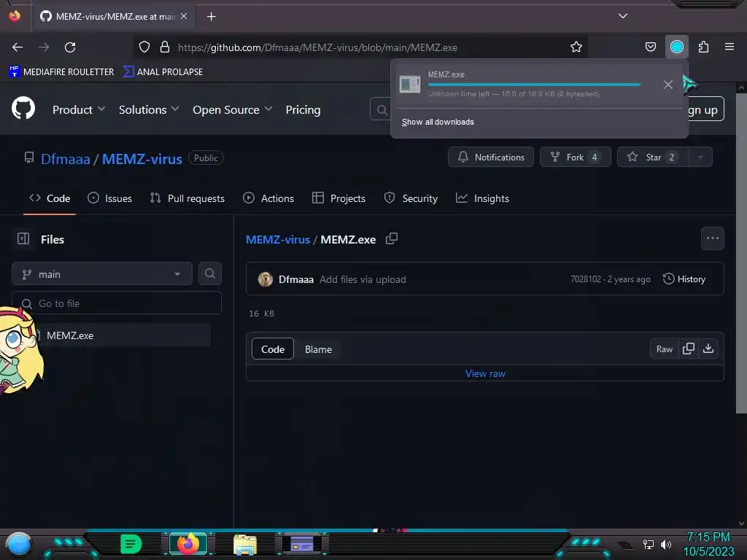Image resolution: width=747 pixels, height=560 pixels.
Task: Open the Security tab
Action: click(411, 198)
